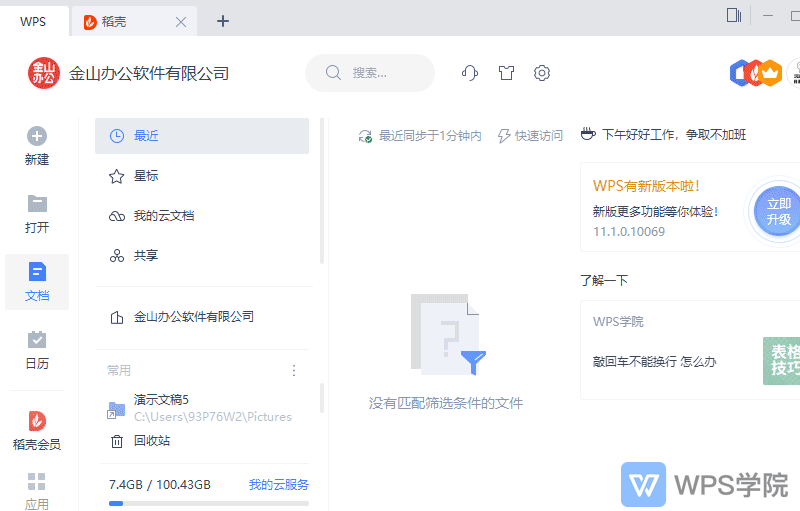Screen dimensions: 800x511
Task: Click the magnifier search icon
Action: point(333,73)
